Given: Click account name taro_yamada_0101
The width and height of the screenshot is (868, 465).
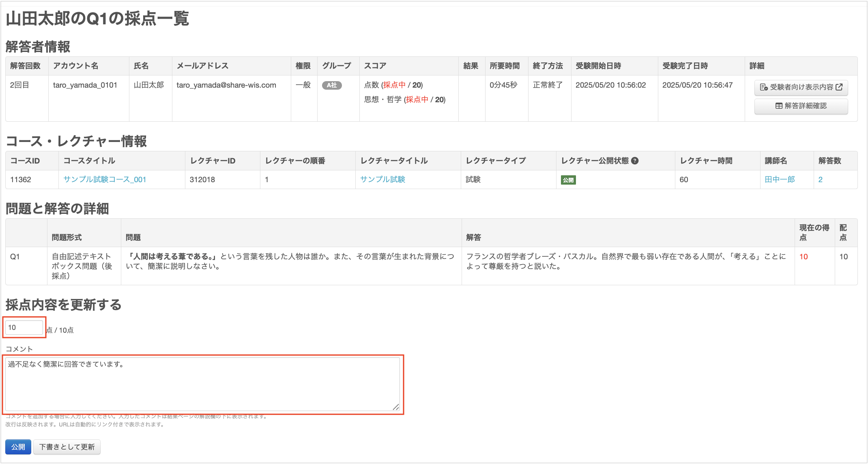Looking at the screenshot, I should (85, 85).
